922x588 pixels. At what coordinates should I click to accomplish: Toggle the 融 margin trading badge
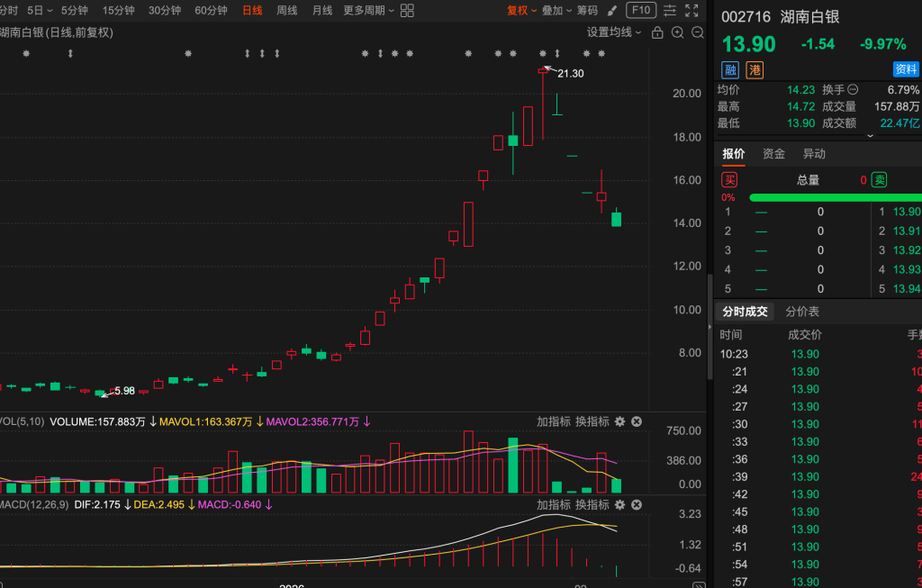[x=729, y=70]
